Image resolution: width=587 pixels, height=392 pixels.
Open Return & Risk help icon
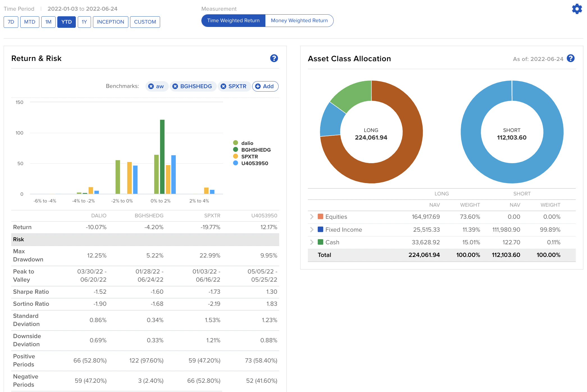point(274,58)
